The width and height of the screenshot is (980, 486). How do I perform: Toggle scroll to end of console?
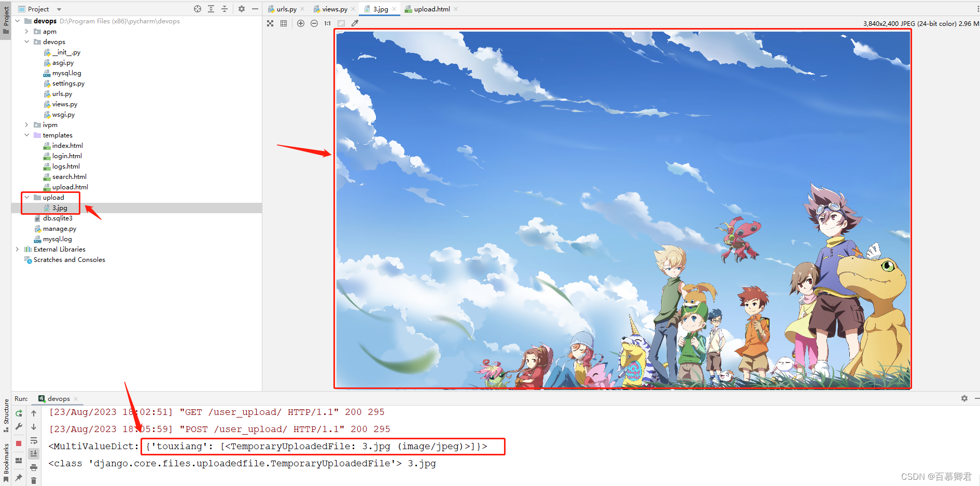coord(34,454)
